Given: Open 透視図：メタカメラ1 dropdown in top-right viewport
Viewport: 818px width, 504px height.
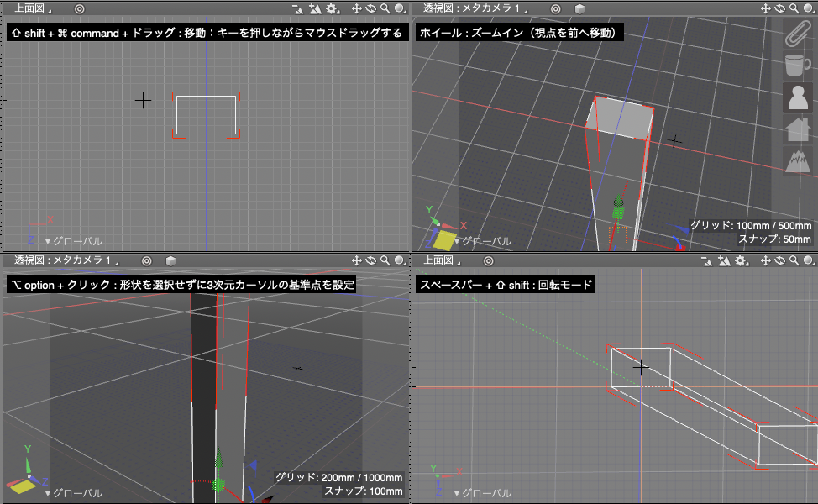Looking at the screenshot, I should pos(476,8).
